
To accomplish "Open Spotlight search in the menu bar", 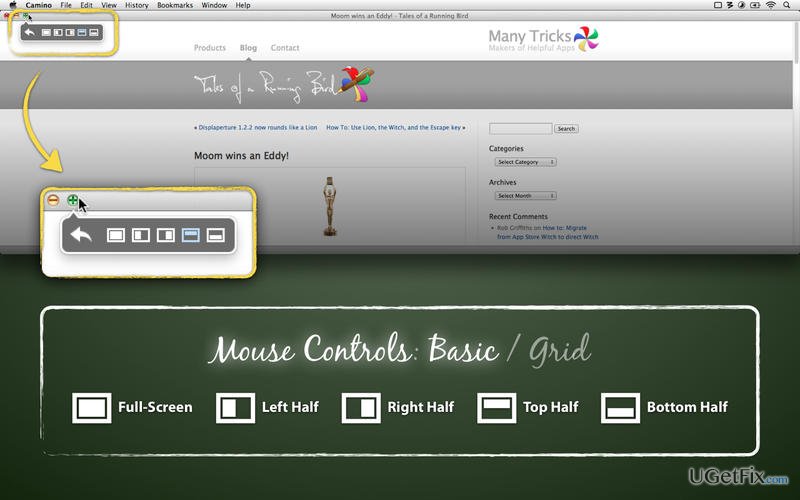I will click(787, 5).
